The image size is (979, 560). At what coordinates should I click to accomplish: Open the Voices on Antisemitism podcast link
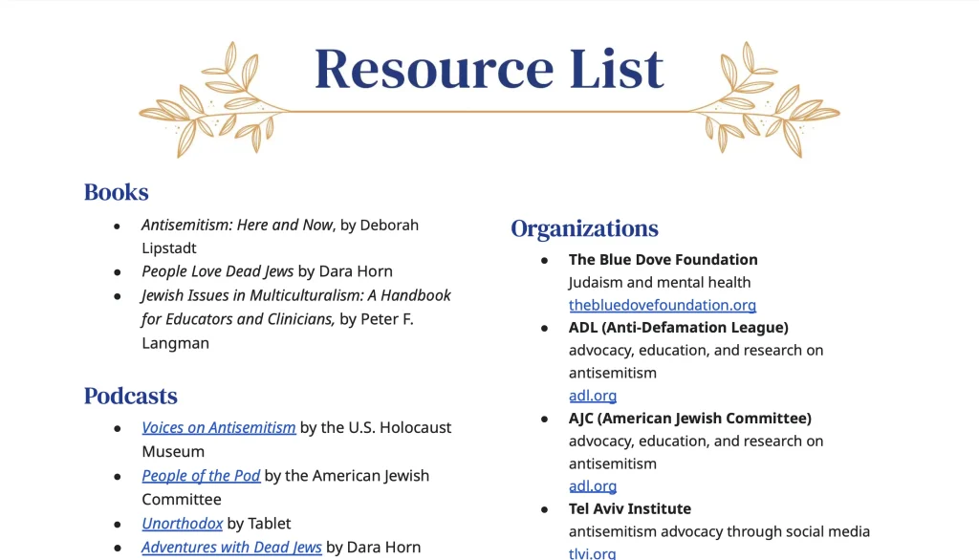tap(219, 428)
